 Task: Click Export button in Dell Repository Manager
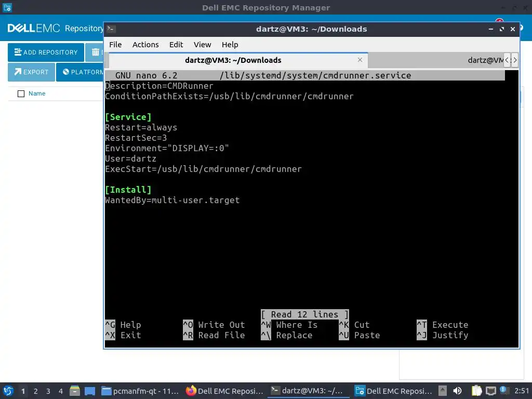click(31, 72)
